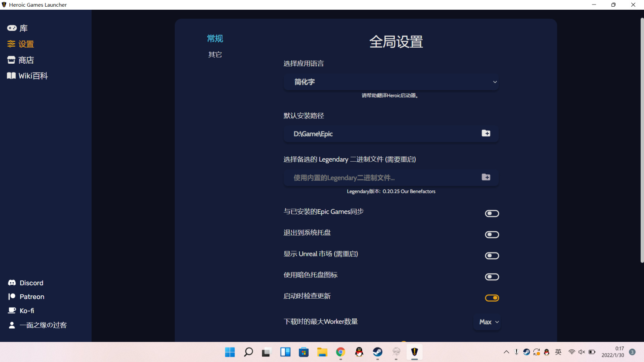Open the 商店 (Store) icon
Viewport: 644px width, 362px height.
[x=11, y=60]
